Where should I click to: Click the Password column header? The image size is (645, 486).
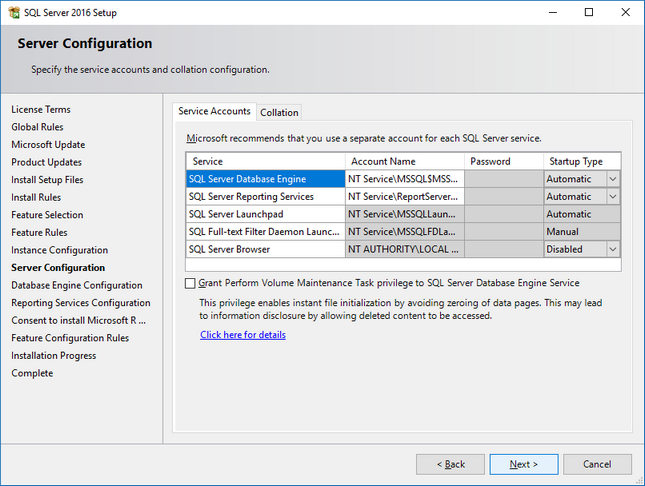[504, 161]
